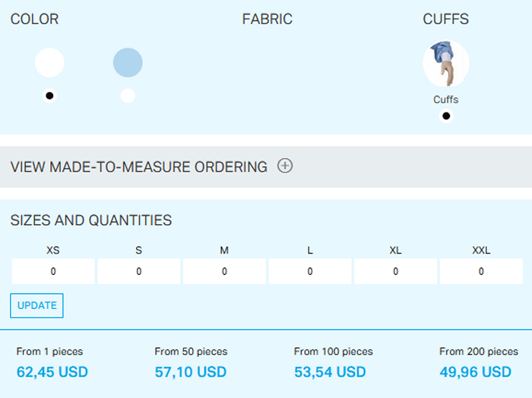
Task: Click the L quantity field
Action: click(310, 271)
